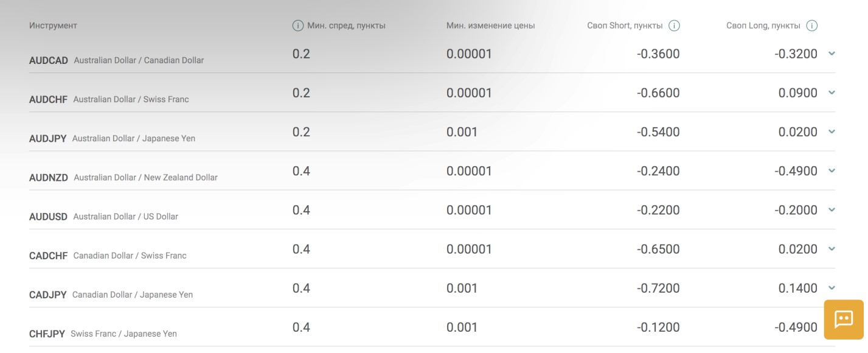This screenshot has height=353, width=868.
Task: Expand the AUDUSD row chevron
Action: click(x=832, y=209)
